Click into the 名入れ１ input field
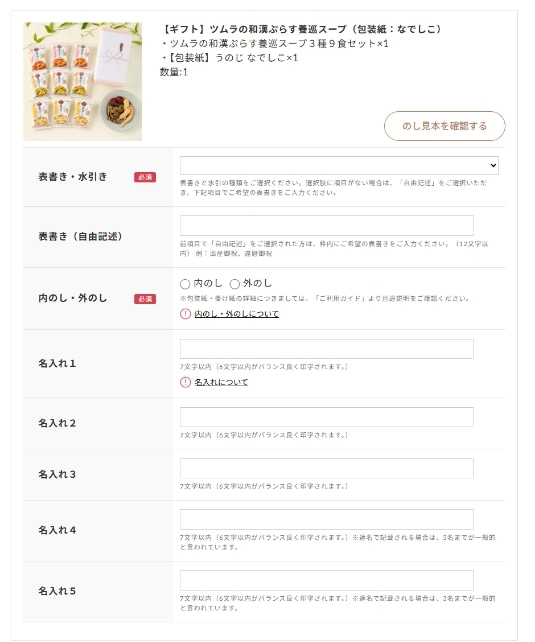The image size is (535, 642). coord(327,349)
